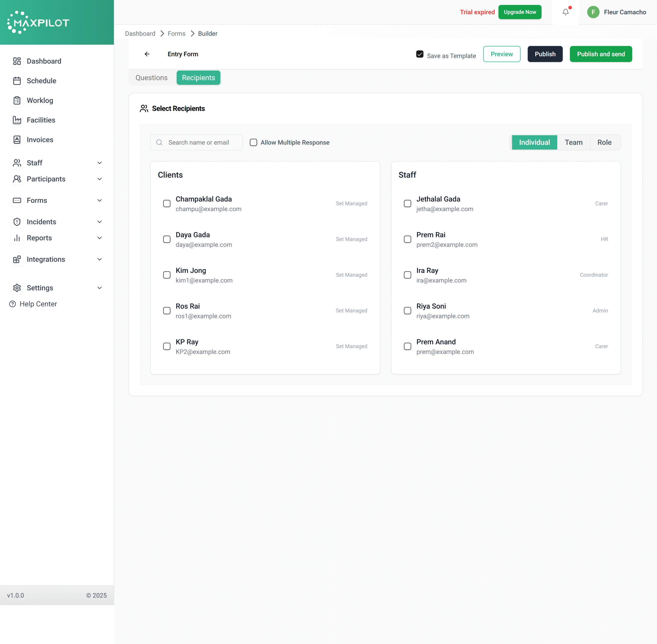This screenshot has height=644, width=657.
Task: Tick the checkbox for Champaklal Gada
Action: coord(167,204)
